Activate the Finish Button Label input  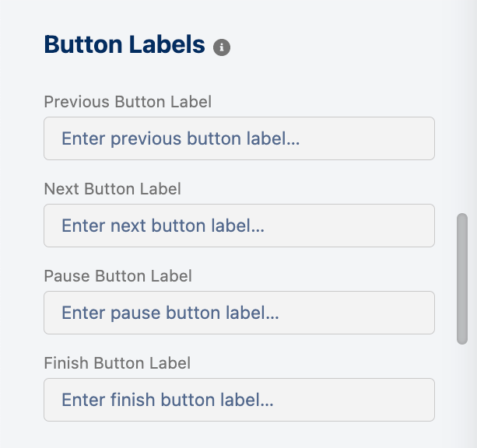coord(239,400)
